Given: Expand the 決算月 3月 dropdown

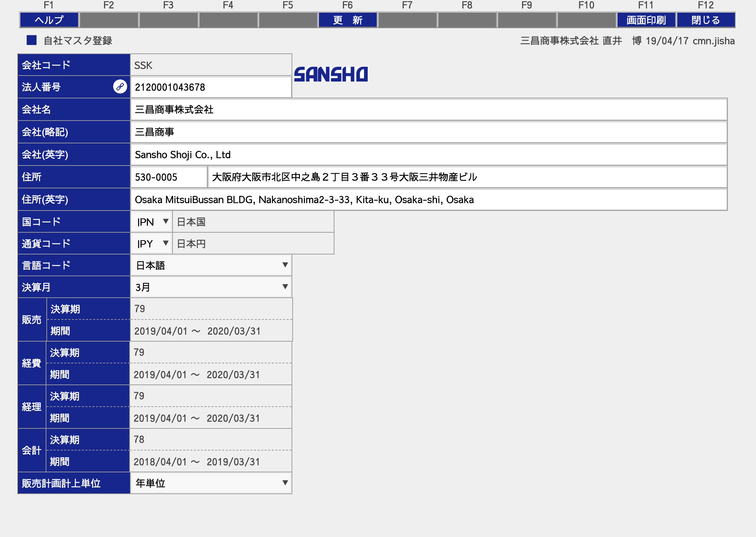Looking at the screenshot, I should tap(211, 287).
